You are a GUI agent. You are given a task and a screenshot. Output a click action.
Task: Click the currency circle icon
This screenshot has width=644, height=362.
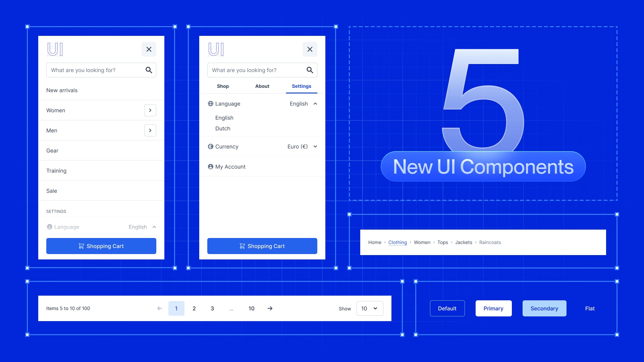pyautogui.click(x=210, y=146)
